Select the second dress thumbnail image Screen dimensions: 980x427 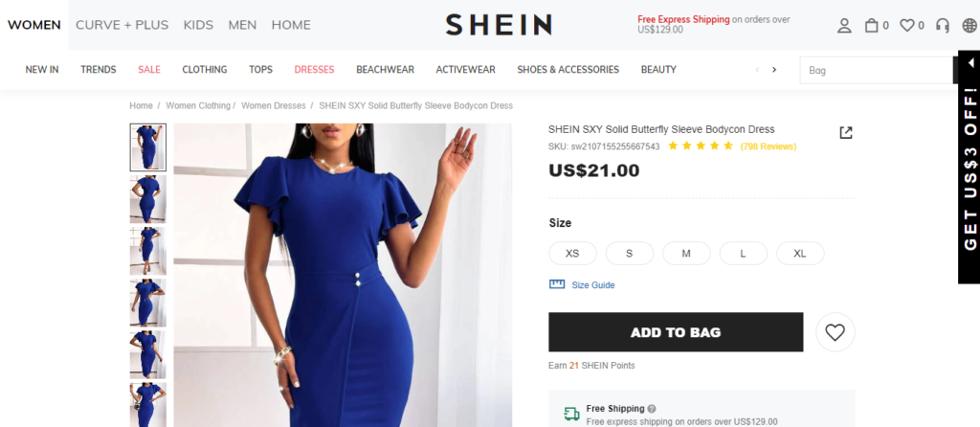pos(148,199)
